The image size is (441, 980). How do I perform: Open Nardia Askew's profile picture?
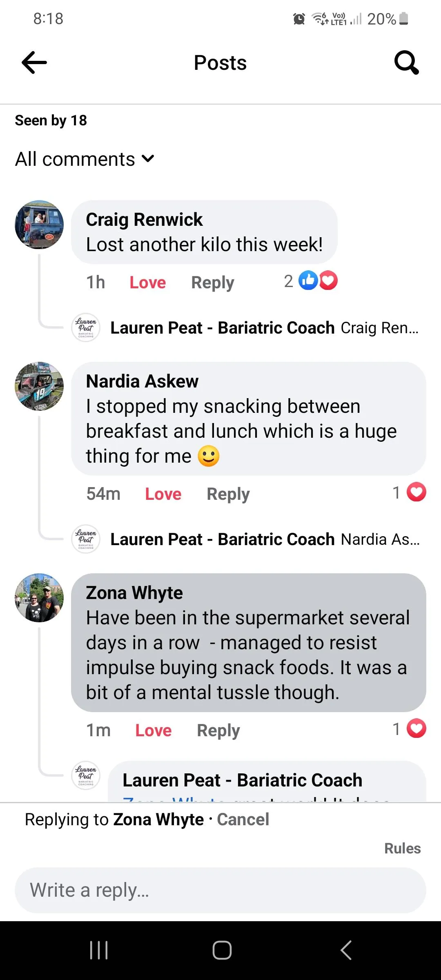[x=39, y=386]
